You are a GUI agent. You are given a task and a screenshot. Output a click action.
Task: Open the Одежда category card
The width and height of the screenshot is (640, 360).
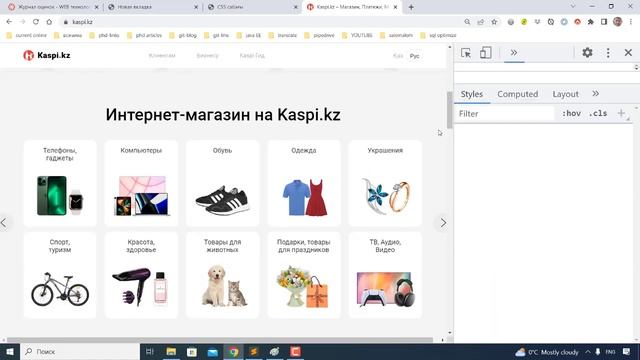(304, 183)
